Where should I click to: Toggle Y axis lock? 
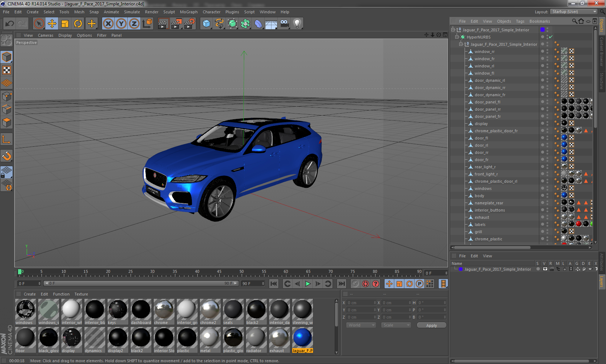point(121,24)
